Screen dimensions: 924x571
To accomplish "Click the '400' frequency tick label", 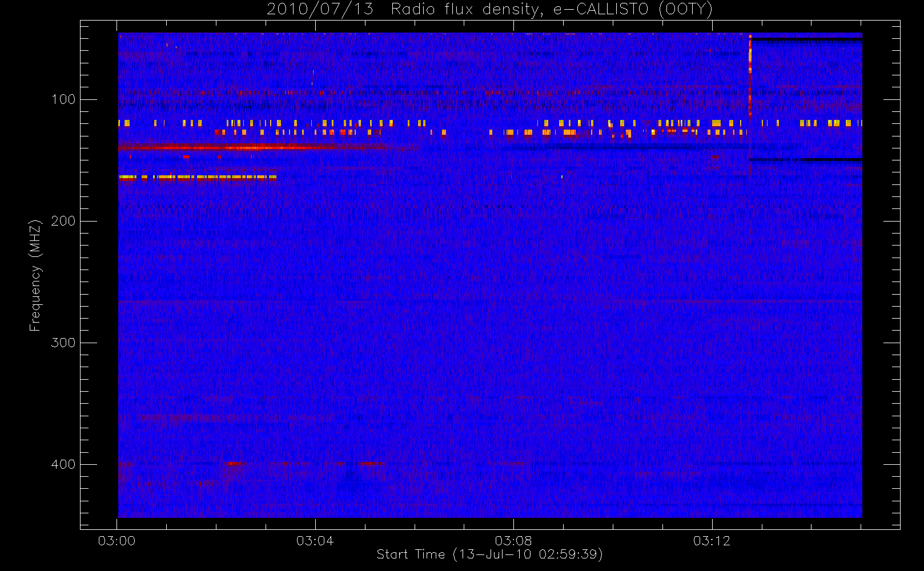I will point(63,464).
